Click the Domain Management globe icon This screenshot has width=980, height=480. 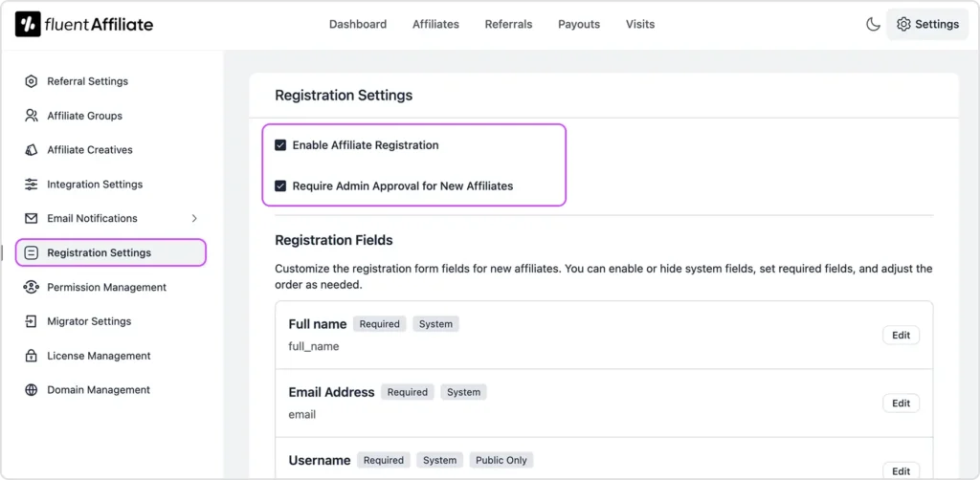32,390
